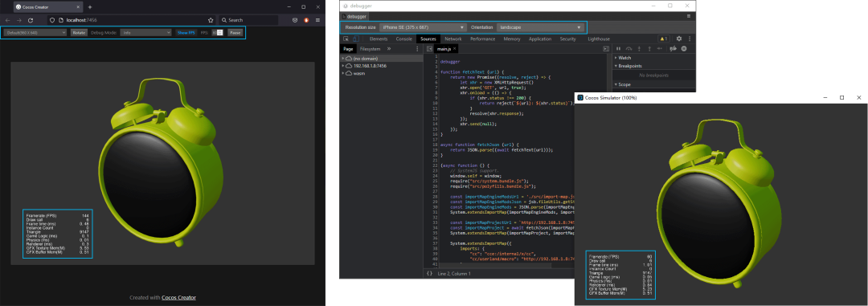Click the Step out icon in debugger
The width and height of the screenshot is (868, 306).
point(649,49)
